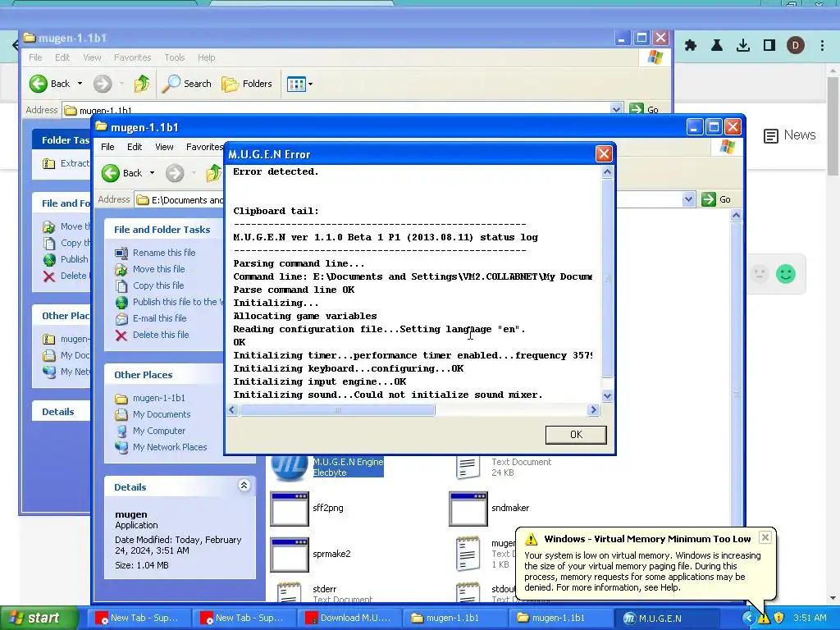Select the sndmaker application icon
The image size is (840, 630).
click(468, 509)
